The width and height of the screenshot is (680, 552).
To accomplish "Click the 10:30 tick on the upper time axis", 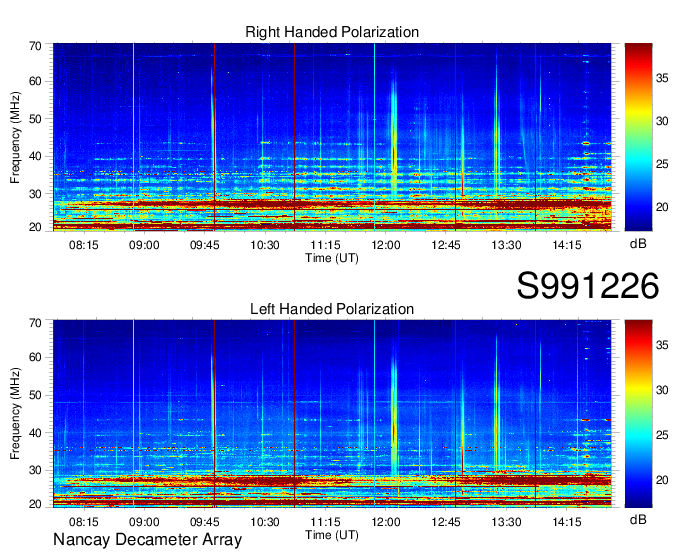I will pos(265,245).
